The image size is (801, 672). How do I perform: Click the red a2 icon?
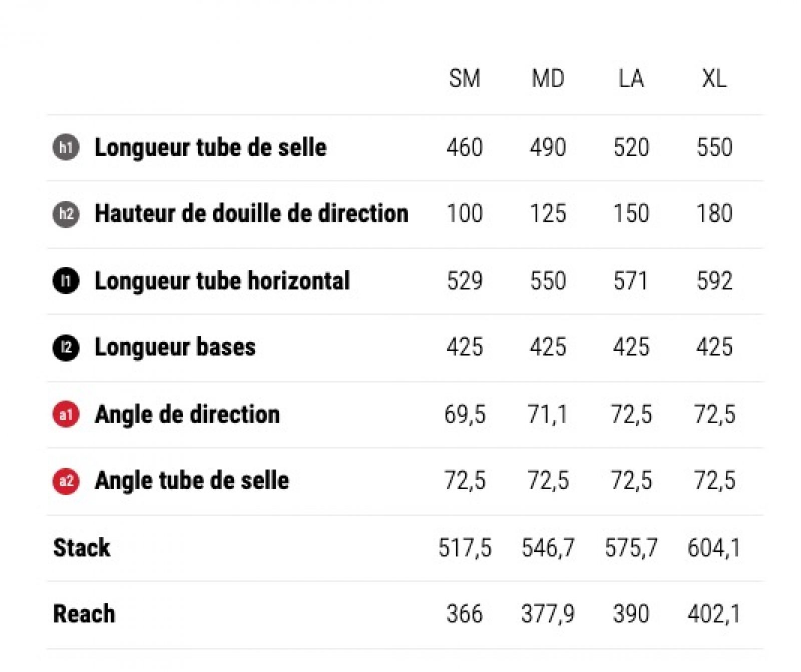(x=66, y=481)
